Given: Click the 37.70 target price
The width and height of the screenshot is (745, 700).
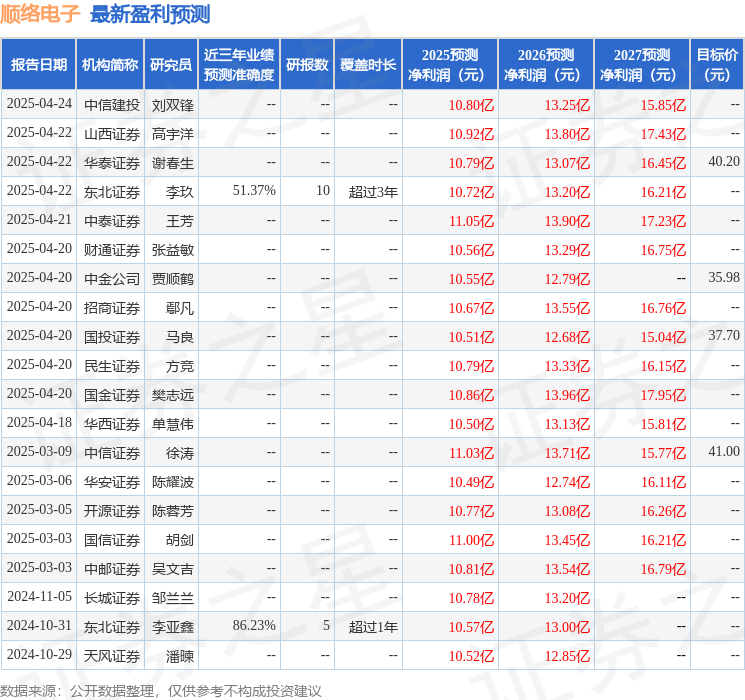Looking at the screenshot, I should (x=724, y=336).
